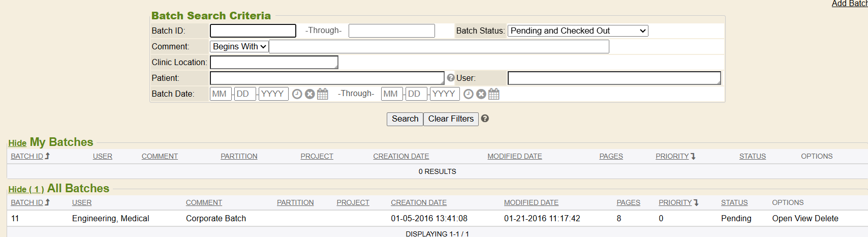This screenshot has width=868, height=237.
Task: Hide the My Batches section
Action: pyautogui.click(x=17, y=143)
